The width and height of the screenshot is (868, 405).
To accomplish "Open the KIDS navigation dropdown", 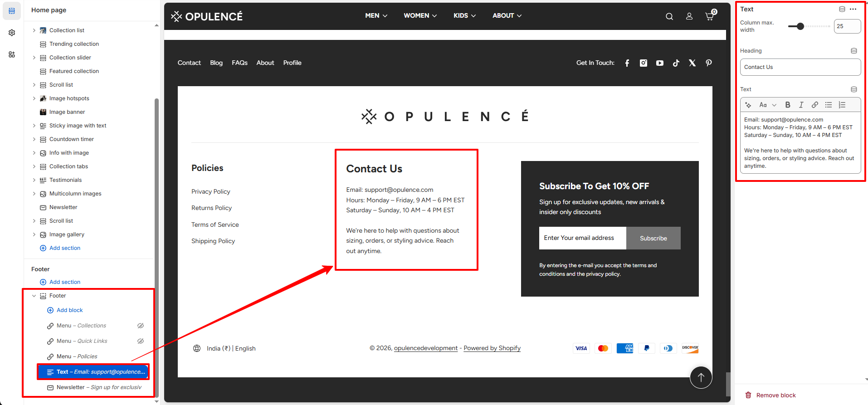I will point(465,15).
